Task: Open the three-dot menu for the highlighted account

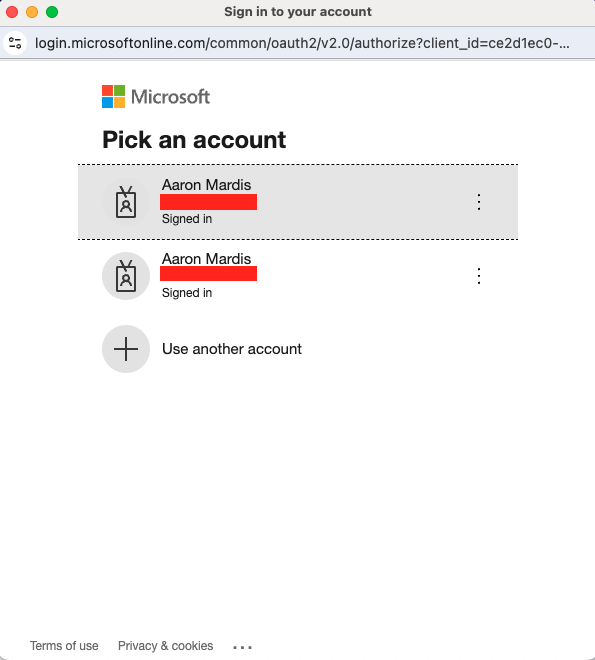Action: [x=479, y=202]
